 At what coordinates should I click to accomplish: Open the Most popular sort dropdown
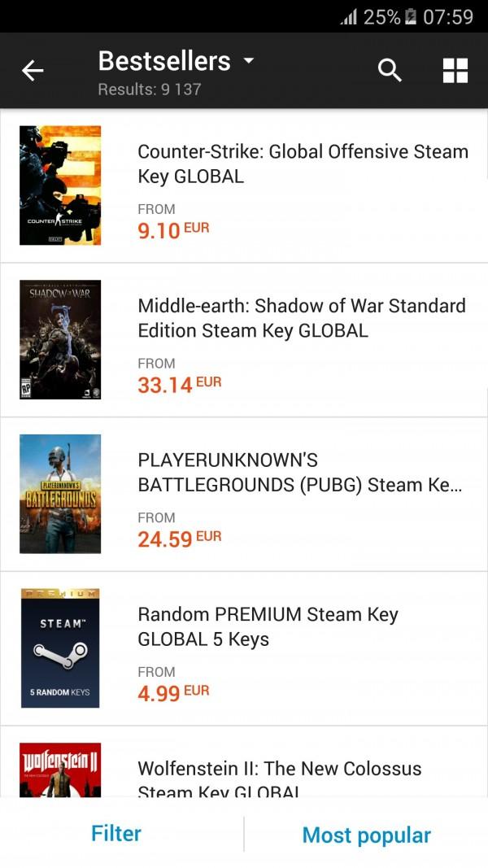pos(366,835)
